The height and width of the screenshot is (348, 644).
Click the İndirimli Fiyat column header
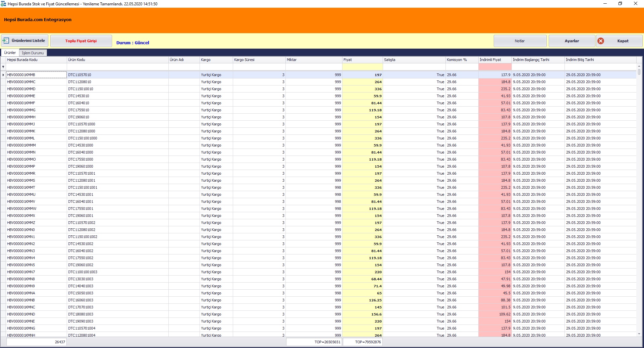pos(495,60)
